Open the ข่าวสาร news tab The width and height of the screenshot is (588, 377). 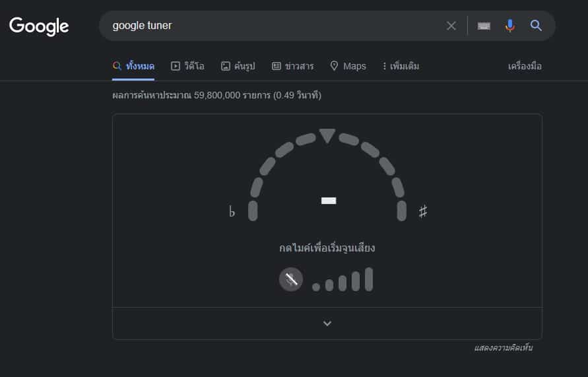(x=292, y=67)
